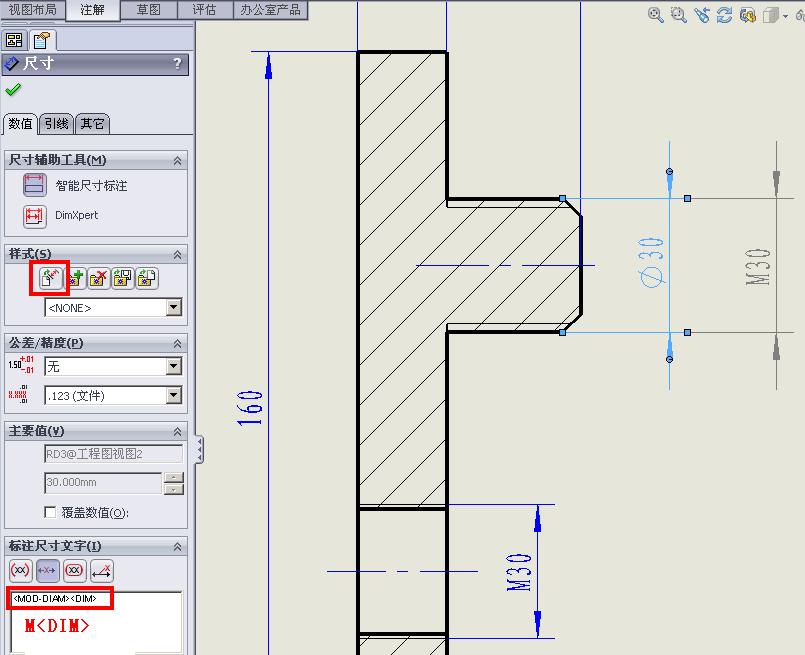Open the <NONE> style dropdown
Viewport: 805px width, 655px height.
[x=174, y=307]
